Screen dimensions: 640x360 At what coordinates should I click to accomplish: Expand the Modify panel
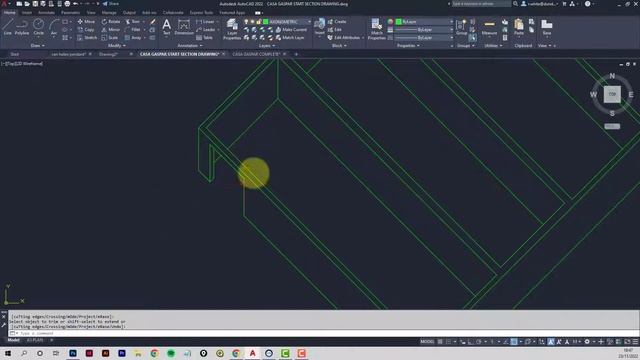pos(116,46)
